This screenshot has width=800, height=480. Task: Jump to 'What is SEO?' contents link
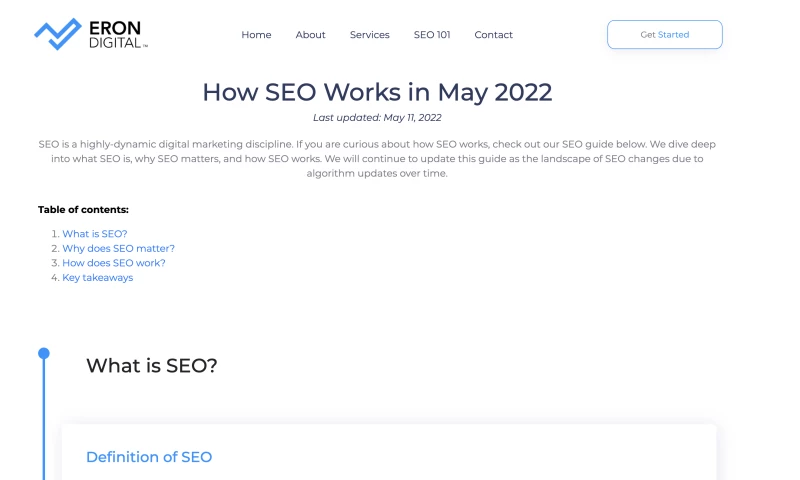(x=95, y=234)
